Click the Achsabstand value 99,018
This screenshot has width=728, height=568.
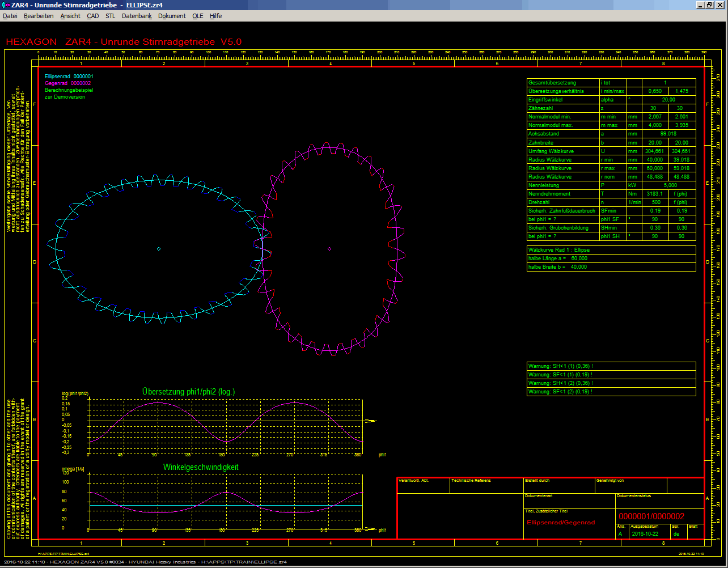tap(668, 134)
